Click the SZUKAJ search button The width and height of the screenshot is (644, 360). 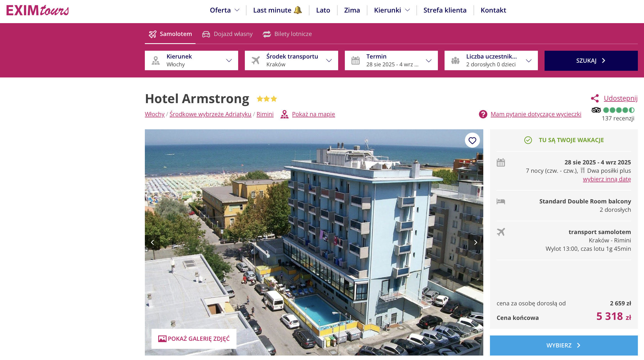click(x=591, y=61)
